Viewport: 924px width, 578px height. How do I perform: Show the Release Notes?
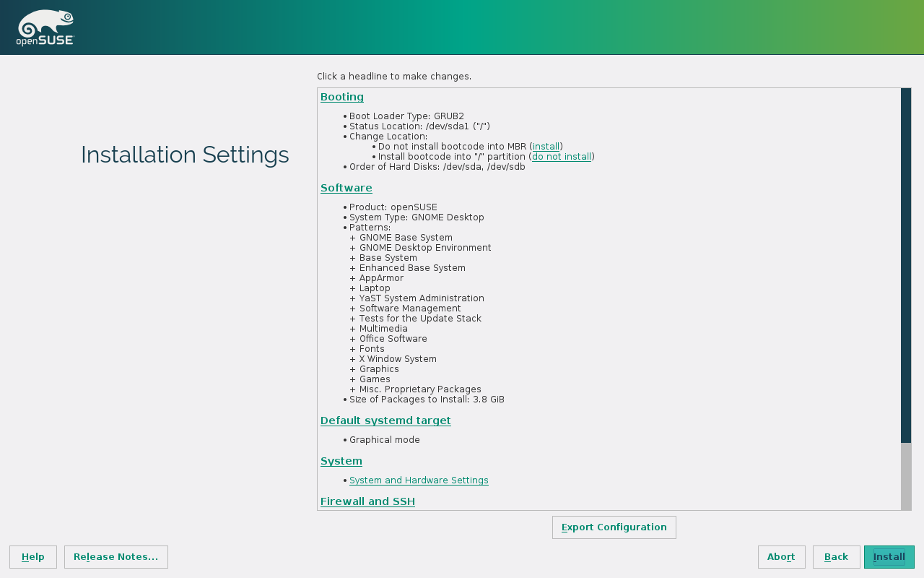point(116,557)
